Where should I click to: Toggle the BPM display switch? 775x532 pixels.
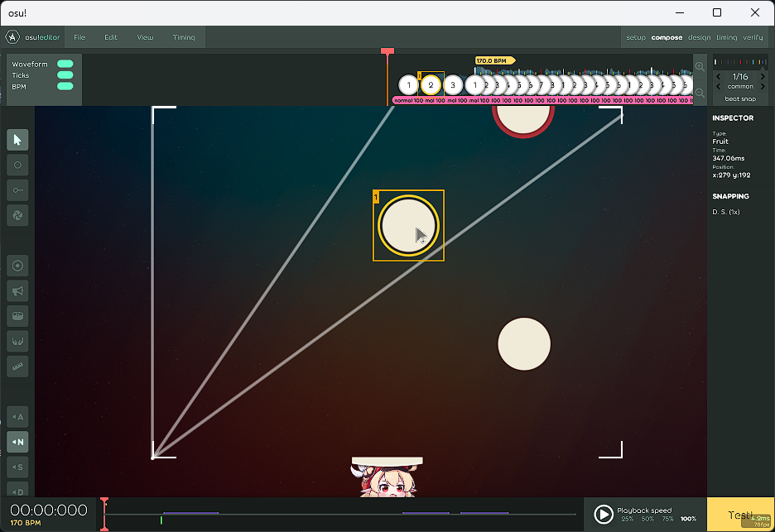tap(65, 86)
